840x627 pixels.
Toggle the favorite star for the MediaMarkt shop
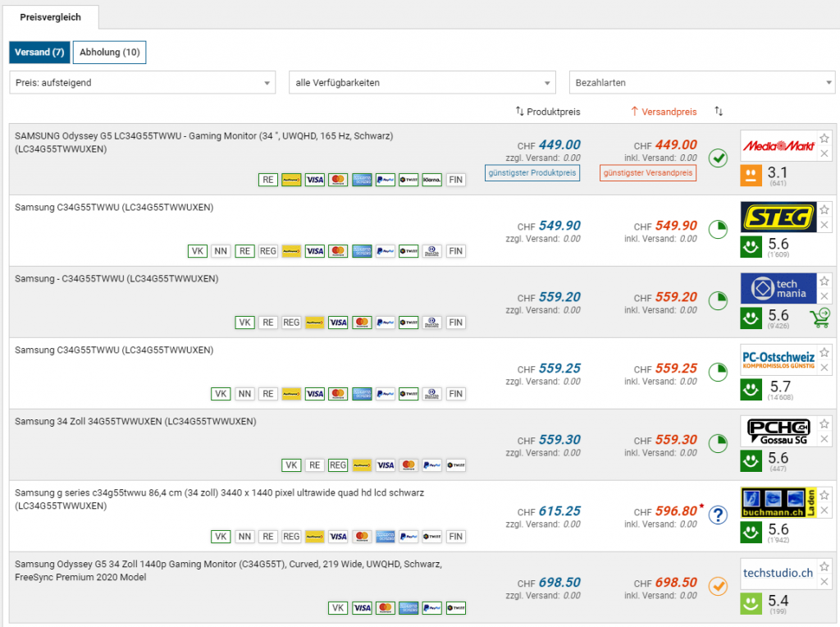point(824,138)
